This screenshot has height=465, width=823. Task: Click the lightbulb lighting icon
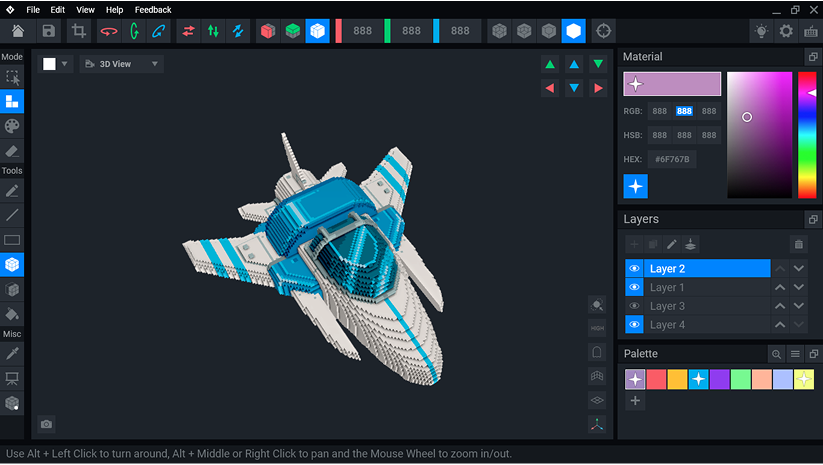coord(762,31)
